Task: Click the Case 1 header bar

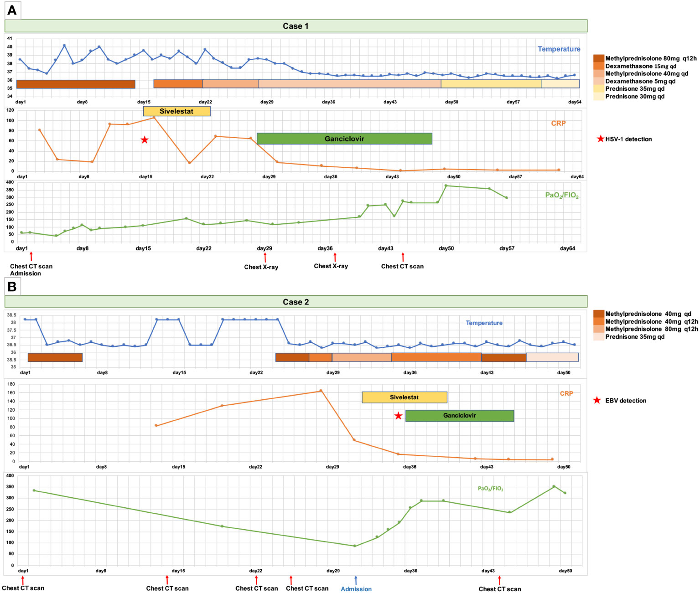Action: click(296, 26)
